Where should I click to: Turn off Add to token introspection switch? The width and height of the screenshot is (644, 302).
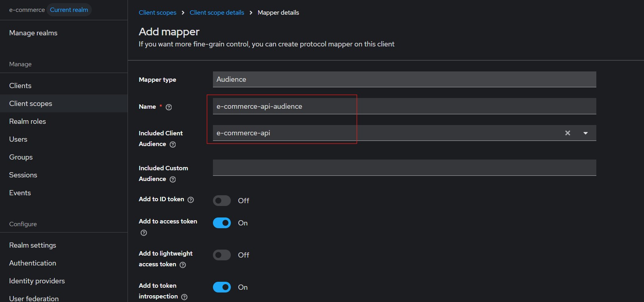222,287
